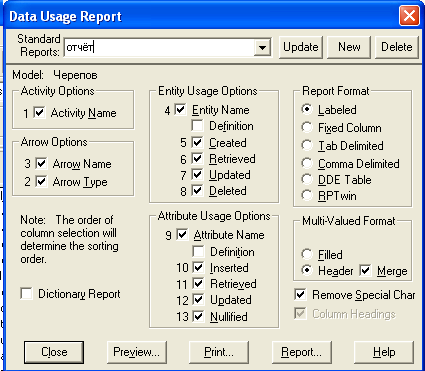Uncheck Remove Special Char option
Viewport: 425px width, 371px height.
pos(300,295)
